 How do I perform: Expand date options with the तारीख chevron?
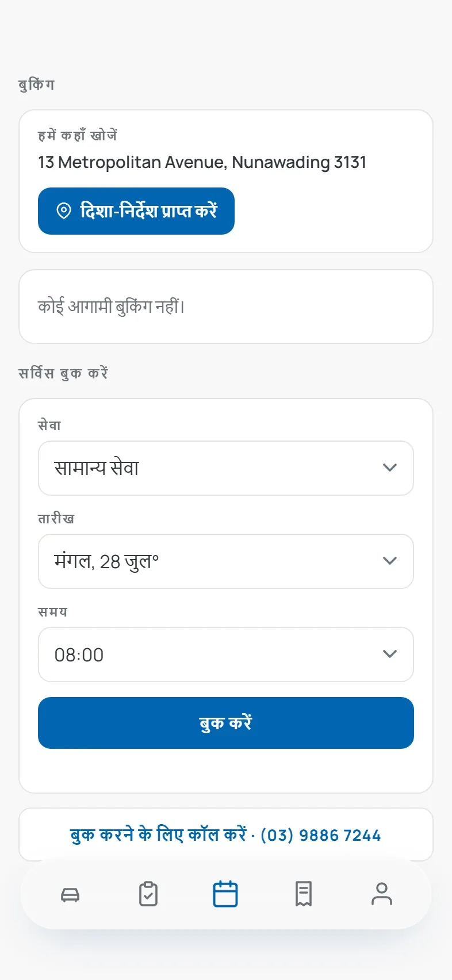click(390, 561)
